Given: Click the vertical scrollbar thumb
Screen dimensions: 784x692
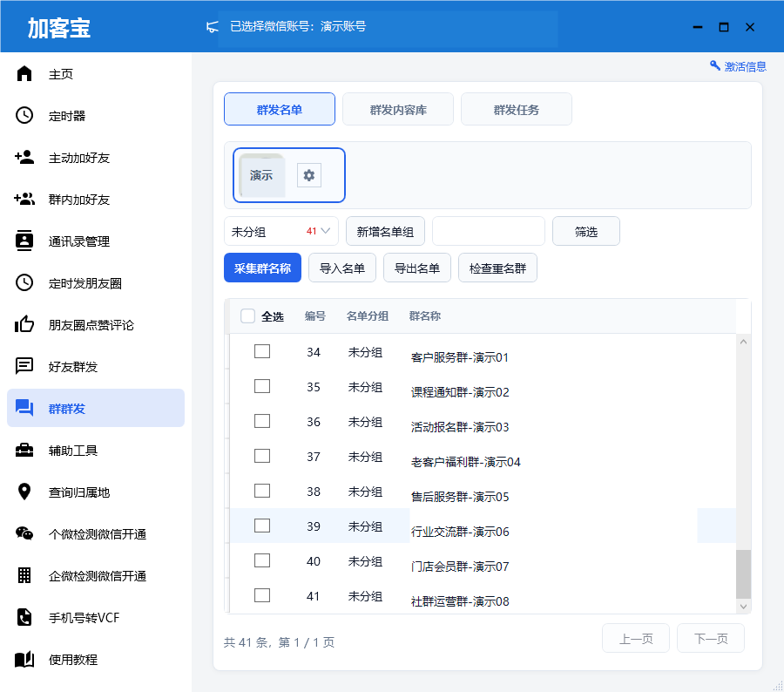Looking at the screenshot, I should click(x=744, y=574).
